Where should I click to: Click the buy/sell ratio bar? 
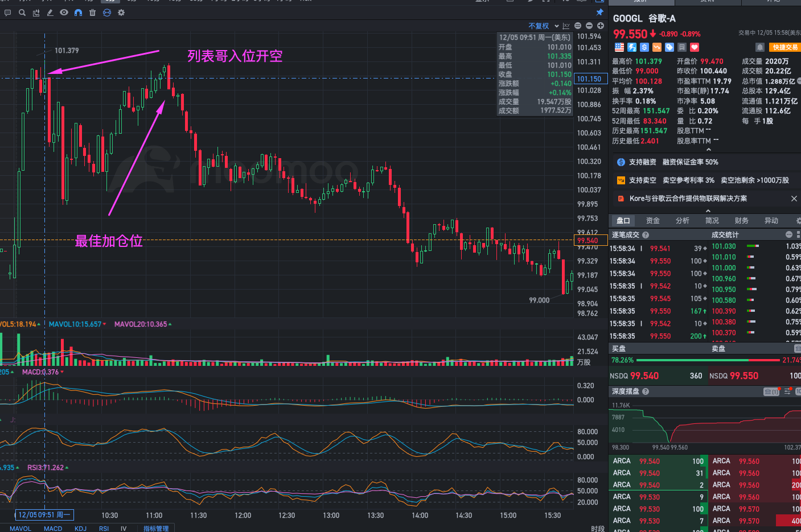point(708,360)
